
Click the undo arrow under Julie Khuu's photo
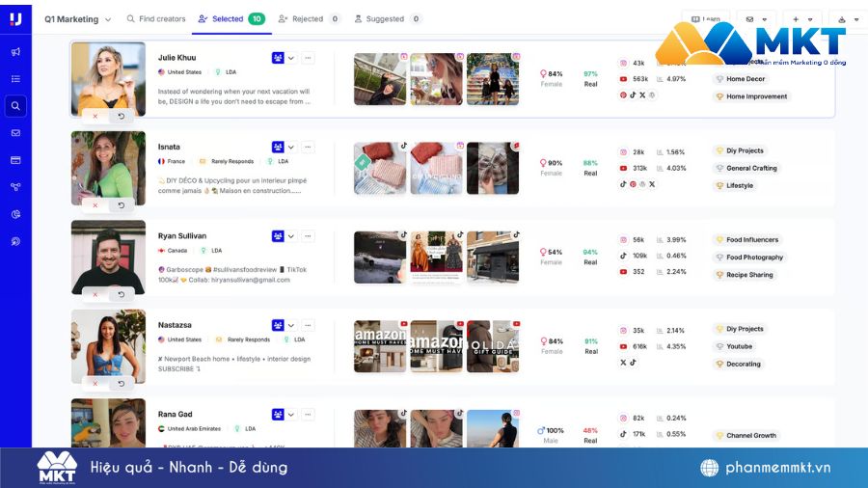tap(121, 116)
